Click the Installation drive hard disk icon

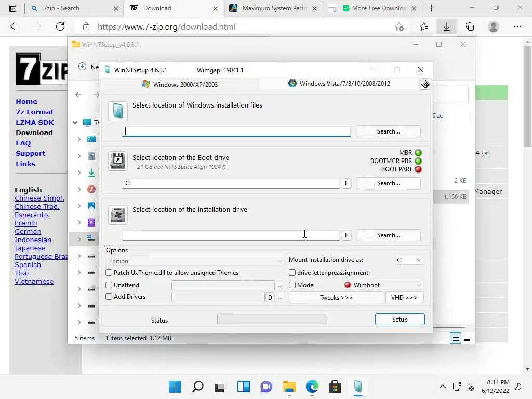point(118,215)
